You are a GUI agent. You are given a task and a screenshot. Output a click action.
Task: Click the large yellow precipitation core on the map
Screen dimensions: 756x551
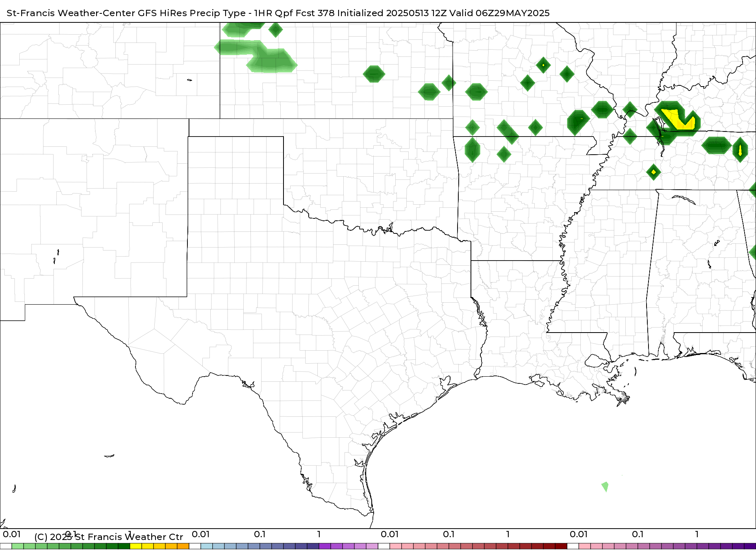678,120
